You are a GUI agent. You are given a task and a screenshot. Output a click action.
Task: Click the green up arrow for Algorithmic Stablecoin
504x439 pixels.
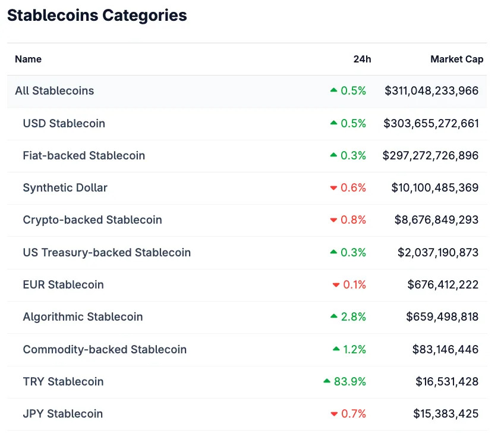(333, 316)
